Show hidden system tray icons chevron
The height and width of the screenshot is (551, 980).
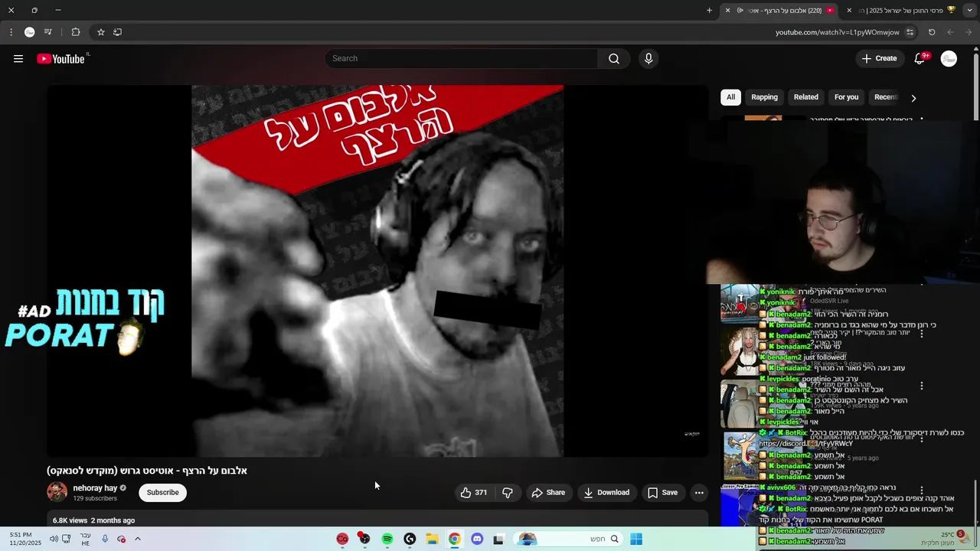click(x=138, y=539)
